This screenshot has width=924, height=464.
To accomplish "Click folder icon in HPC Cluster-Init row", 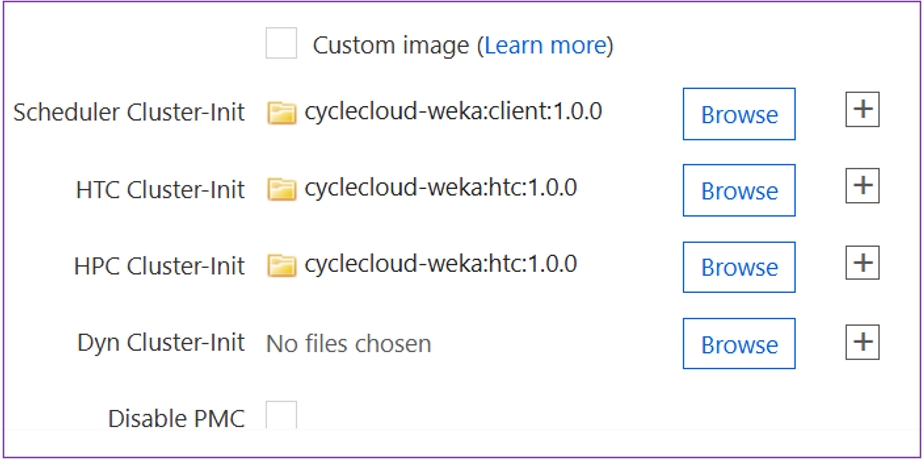I will [x=283, y=266].
